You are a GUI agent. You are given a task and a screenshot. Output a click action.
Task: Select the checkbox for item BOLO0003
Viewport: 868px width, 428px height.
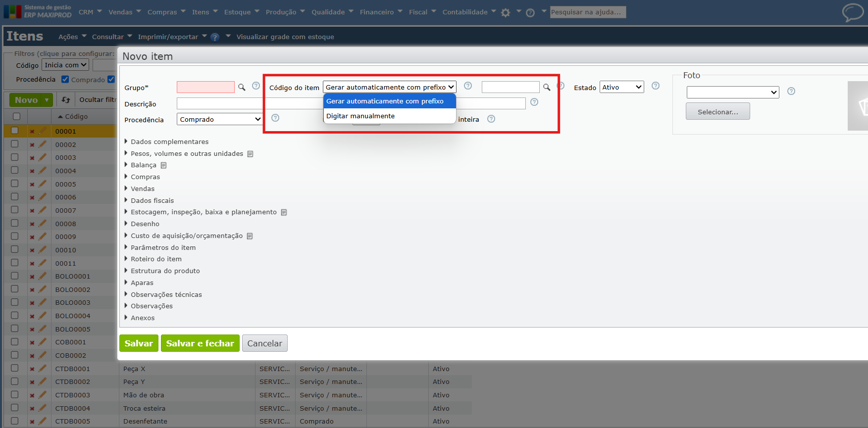15,302
